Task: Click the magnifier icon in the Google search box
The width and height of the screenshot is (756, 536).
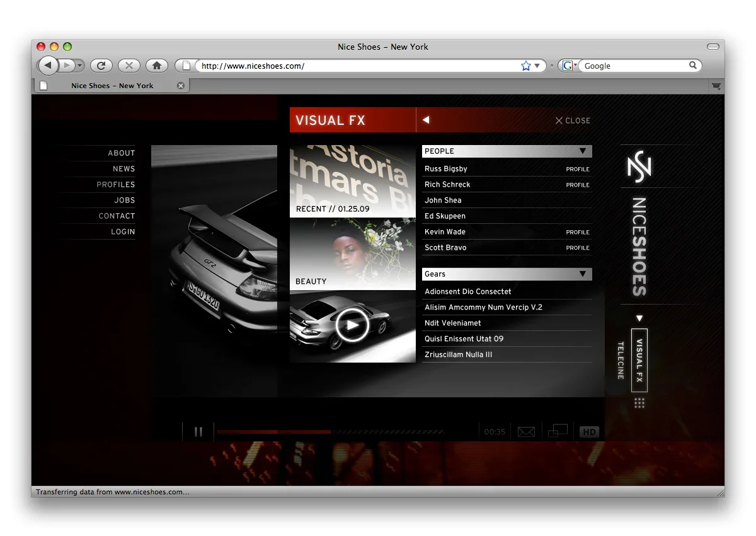Action: coord(693,65)
